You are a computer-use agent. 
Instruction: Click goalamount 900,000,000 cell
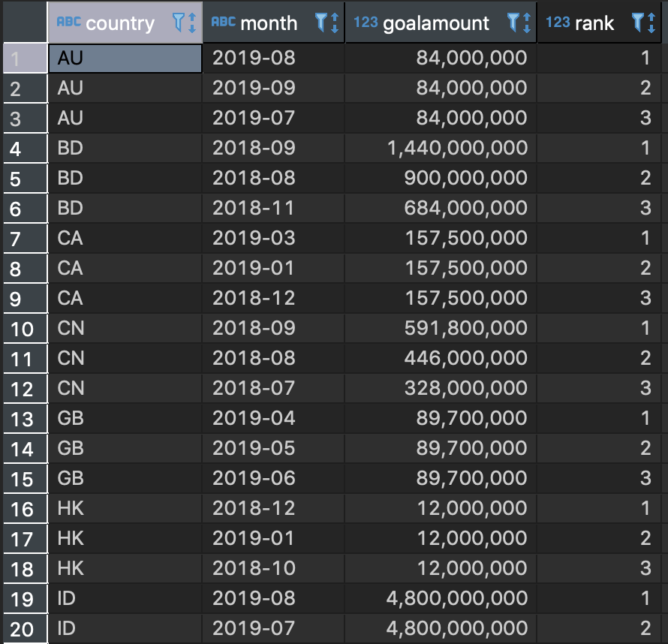click(x=441, y=178)
